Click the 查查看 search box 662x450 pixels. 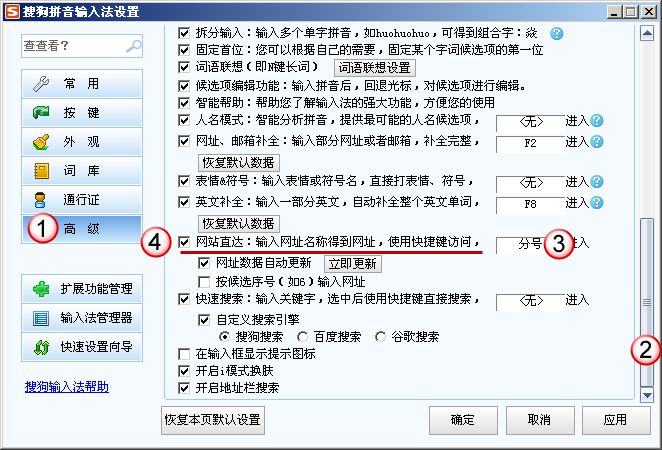[82, 46]
